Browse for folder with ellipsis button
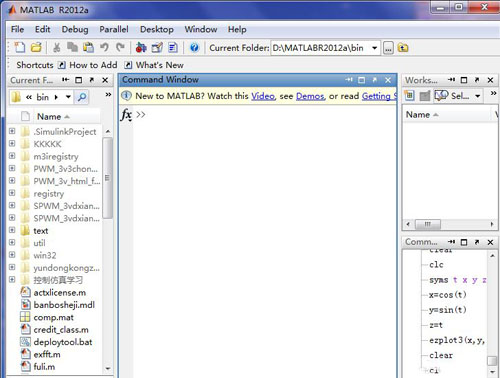 [x=388, y=48]
